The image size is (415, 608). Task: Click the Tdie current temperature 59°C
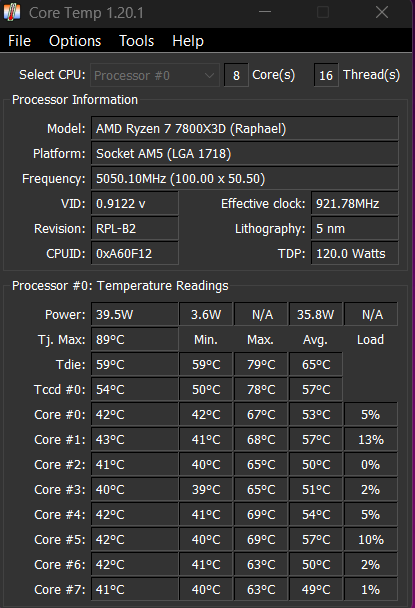(135, 364)
